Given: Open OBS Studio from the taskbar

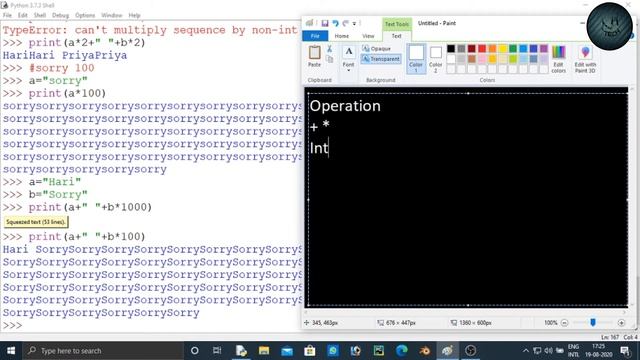Looking at the screenshot, I should pyautogui.click(x=471, y=351).
